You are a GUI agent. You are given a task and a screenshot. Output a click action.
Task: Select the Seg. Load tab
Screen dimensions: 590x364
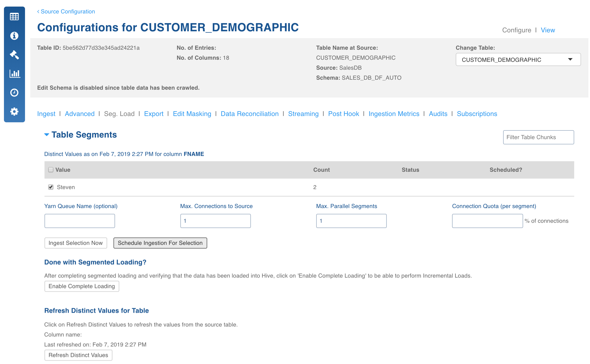coord(119,114)
